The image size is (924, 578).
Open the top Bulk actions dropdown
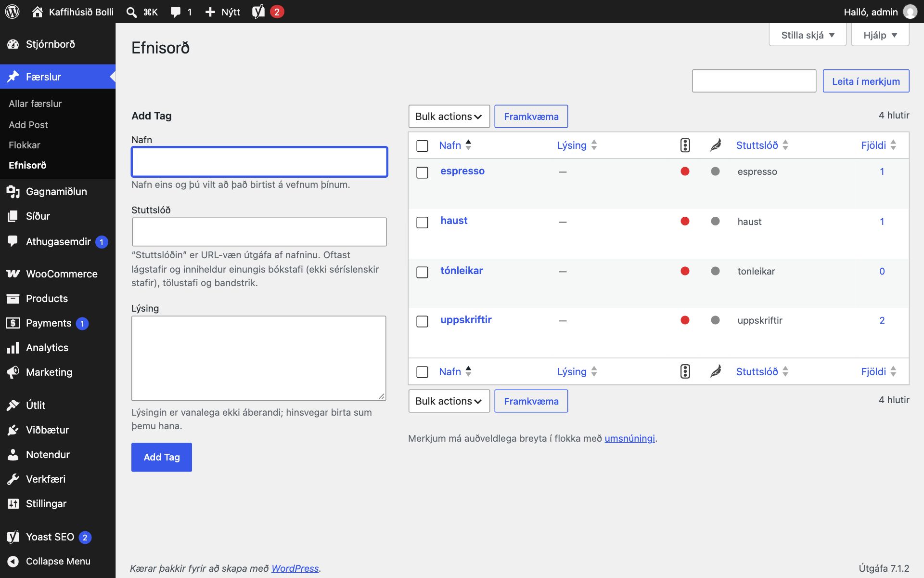click(x=449, y=117)
